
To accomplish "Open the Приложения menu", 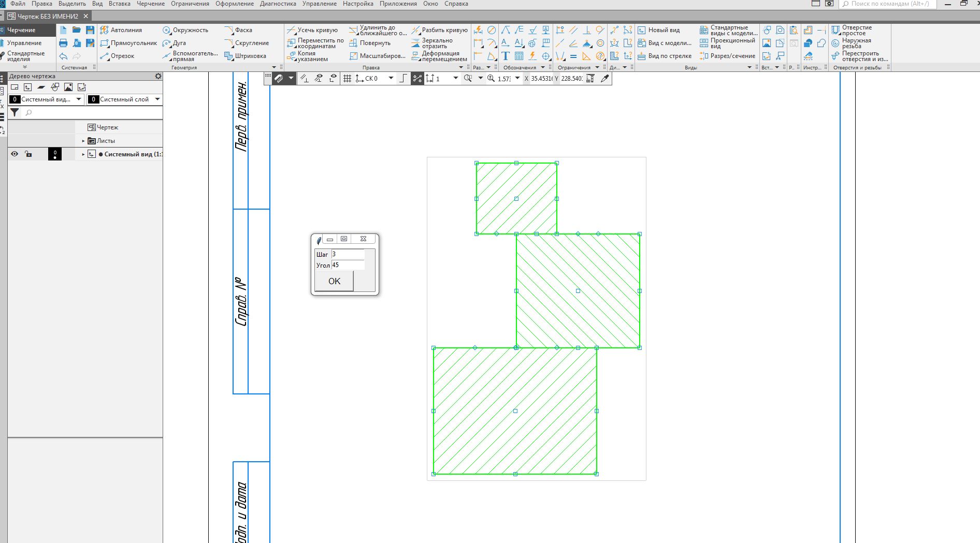I will pyautogui.click(x=398, y=4).
